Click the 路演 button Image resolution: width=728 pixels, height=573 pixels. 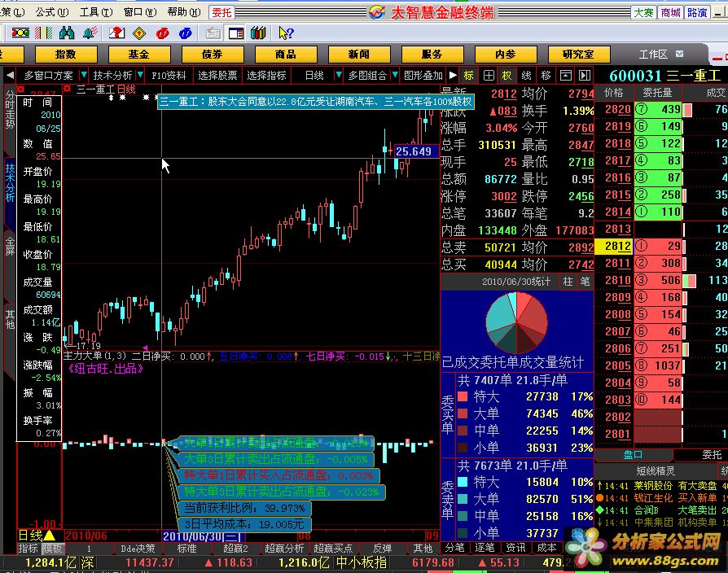click(697, 12)
